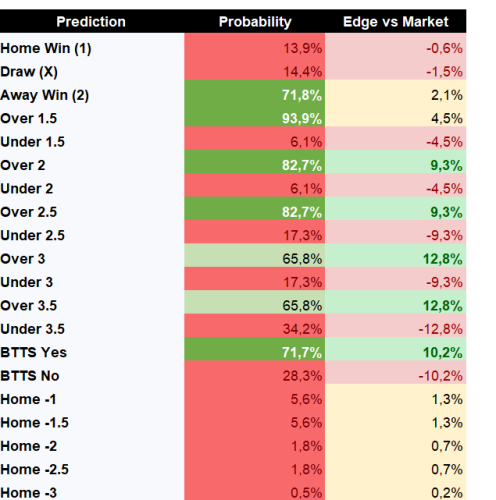Select the Edge vs Market header
Screen dimensions: 496x500
point(396,22)
